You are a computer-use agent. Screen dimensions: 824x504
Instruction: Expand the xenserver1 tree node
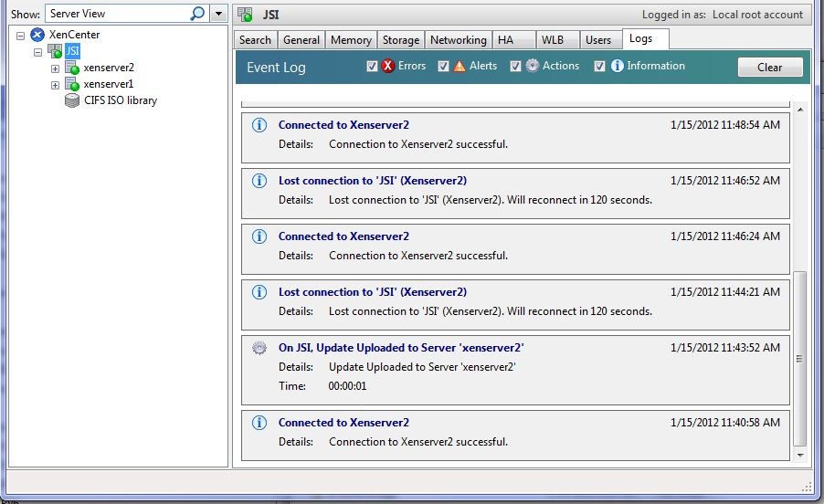pos(55,85)
